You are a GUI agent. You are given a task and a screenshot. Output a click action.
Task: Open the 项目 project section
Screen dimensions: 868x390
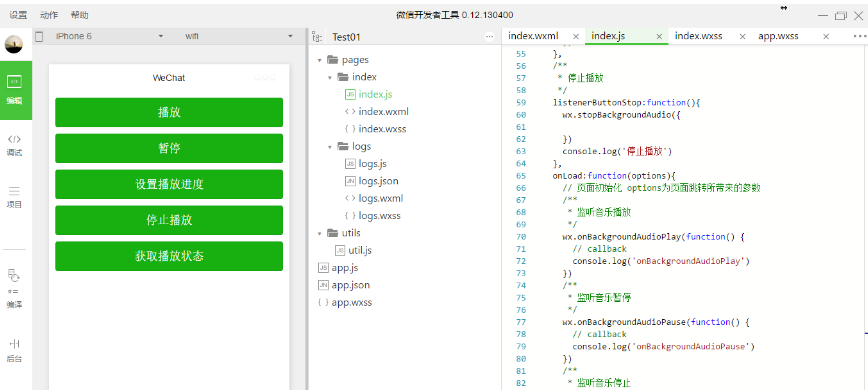(14, 197)
